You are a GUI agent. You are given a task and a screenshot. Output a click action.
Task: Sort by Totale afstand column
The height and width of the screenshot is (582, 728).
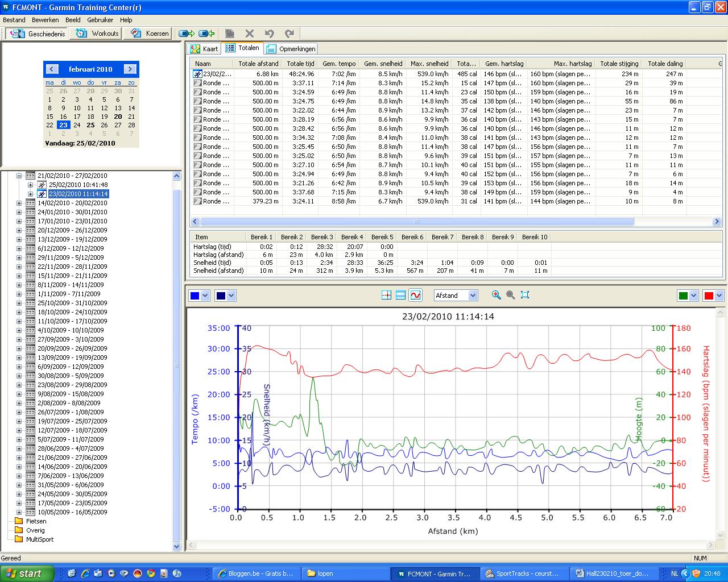[258, 64]
